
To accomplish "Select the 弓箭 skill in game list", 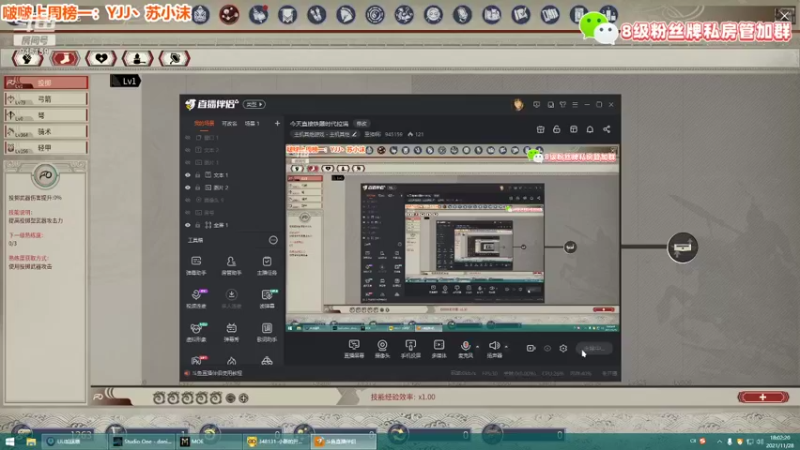I will pos(46,99).
